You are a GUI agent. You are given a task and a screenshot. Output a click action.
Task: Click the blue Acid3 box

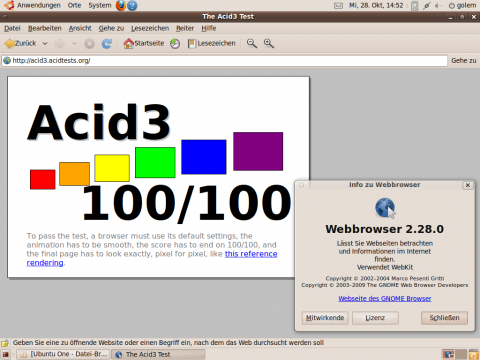(x=204, y=157)
